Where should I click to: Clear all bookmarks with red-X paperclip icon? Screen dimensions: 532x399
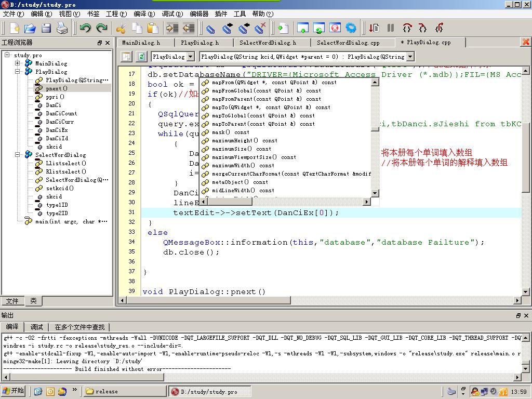click(260, 28)
